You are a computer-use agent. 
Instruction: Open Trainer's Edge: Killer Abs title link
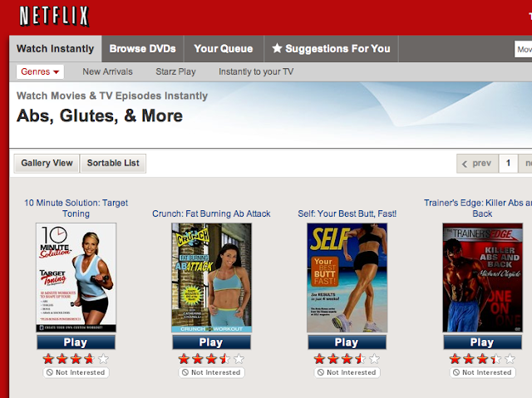(478, 209)
